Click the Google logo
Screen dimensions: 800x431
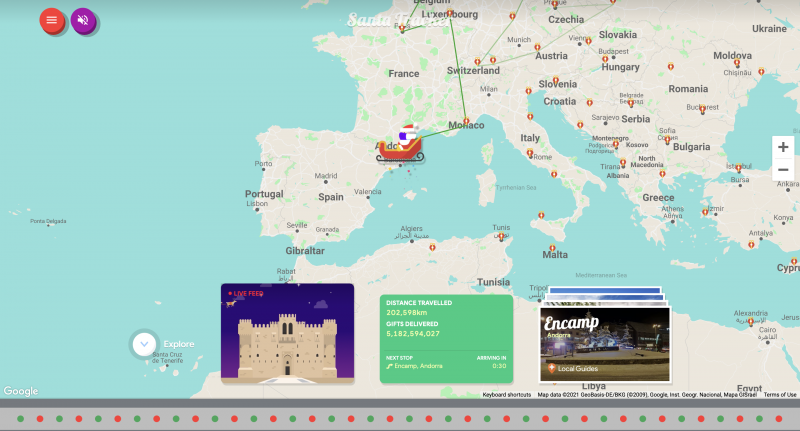point(21,391)
